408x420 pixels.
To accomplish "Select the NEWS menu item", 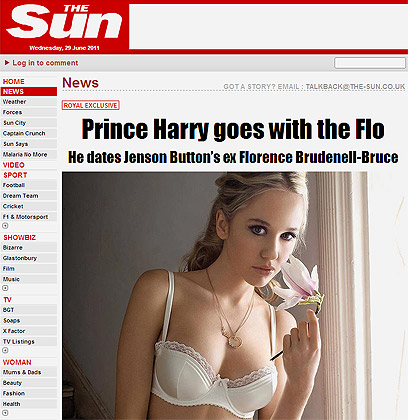I will click(x=29, y=91).
